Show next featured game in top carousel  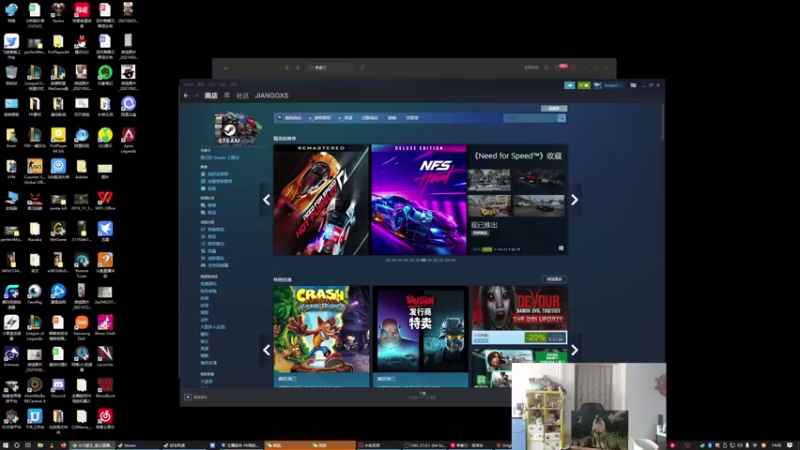574,199
